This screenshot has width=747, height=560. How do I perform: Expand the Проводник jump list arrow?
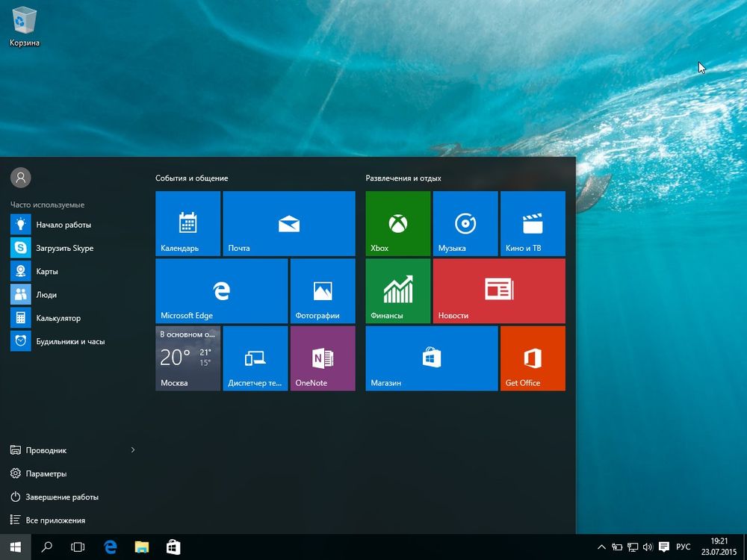point(133,450)
